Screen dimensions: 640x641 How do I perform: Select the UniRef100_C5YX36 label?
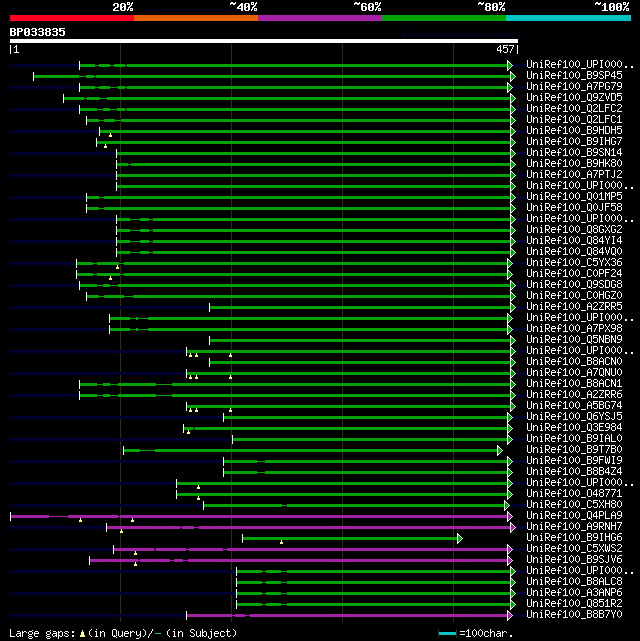point(574,263)
